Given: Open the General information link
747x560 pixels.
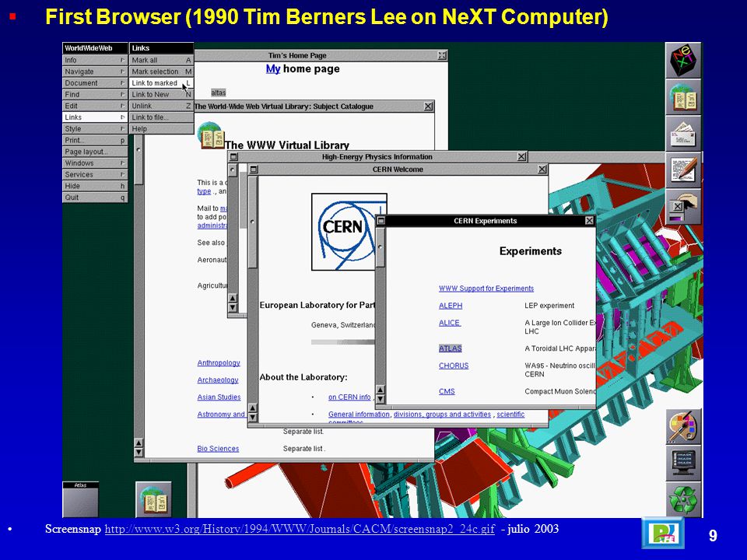Looking at the screenshot, I should pos(359,415).
